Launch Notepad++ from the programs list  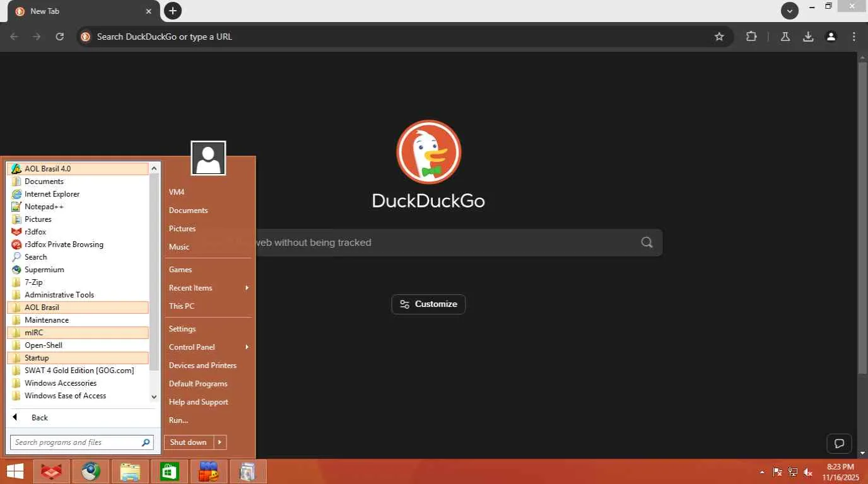[x=78, y=207]
